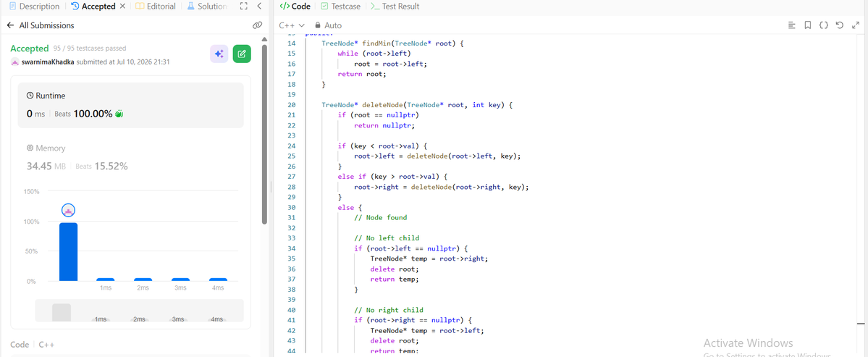The width and height of the screenshot is (868, 357).
Task: Switch to the Code tab
Action: click(295, 7)
